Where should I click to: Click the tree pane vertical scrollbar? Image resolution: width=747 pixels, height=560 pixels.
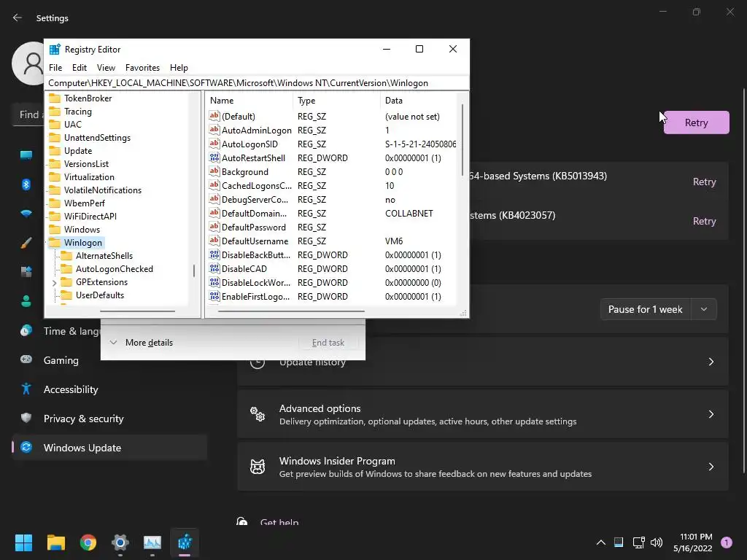point(194,271)
